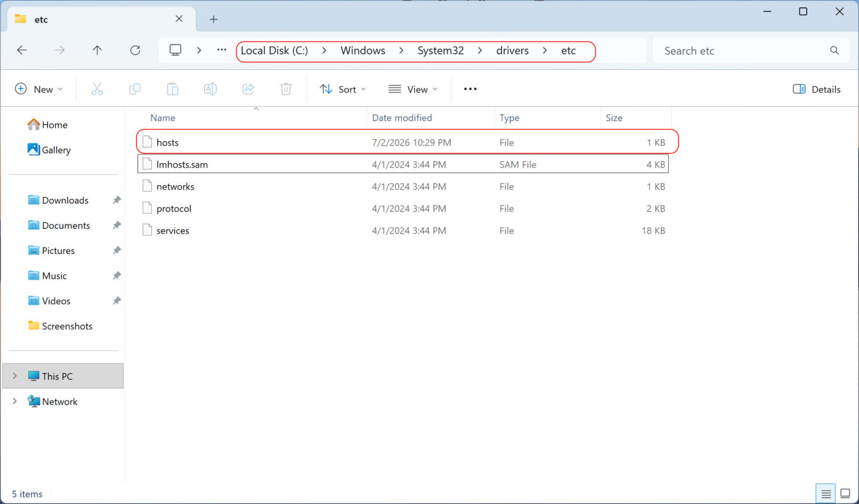859x504 pixels.
Task: Toggle the Details pane
Action: pos(817,89)
